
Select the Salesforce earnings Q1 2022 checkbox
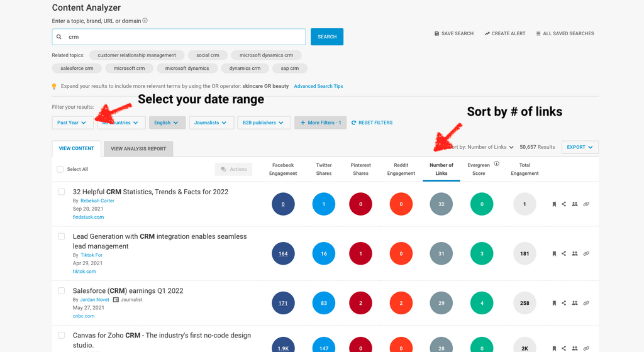tap(62, 291)
